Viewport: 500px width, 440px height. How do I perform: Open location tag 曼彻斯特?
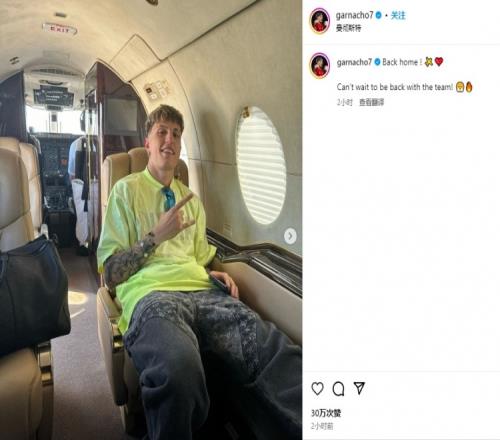pos(348,28)
